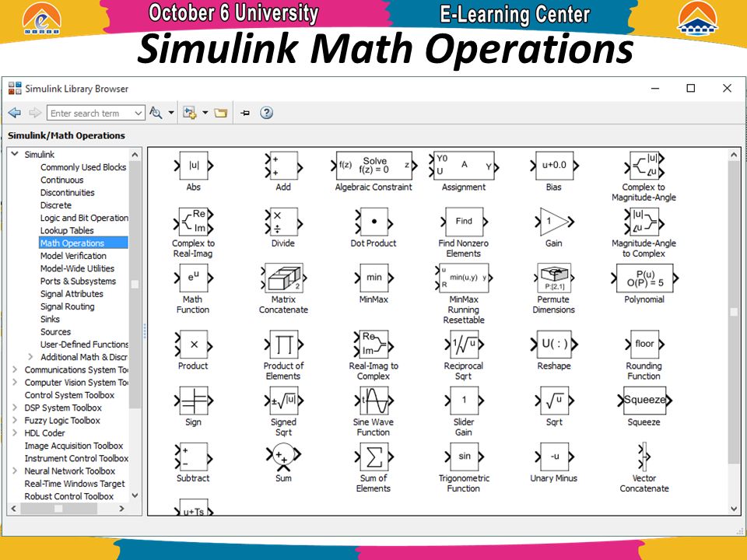Screen dimensions: 747x560
Task: Select the Add block icon
Action: pos(283,165)
